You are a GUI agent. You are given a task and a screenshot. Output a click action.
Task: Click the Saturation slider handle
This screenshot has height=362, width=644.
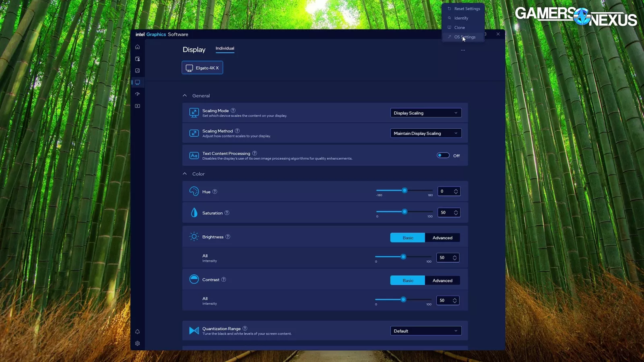pos(405,212)
